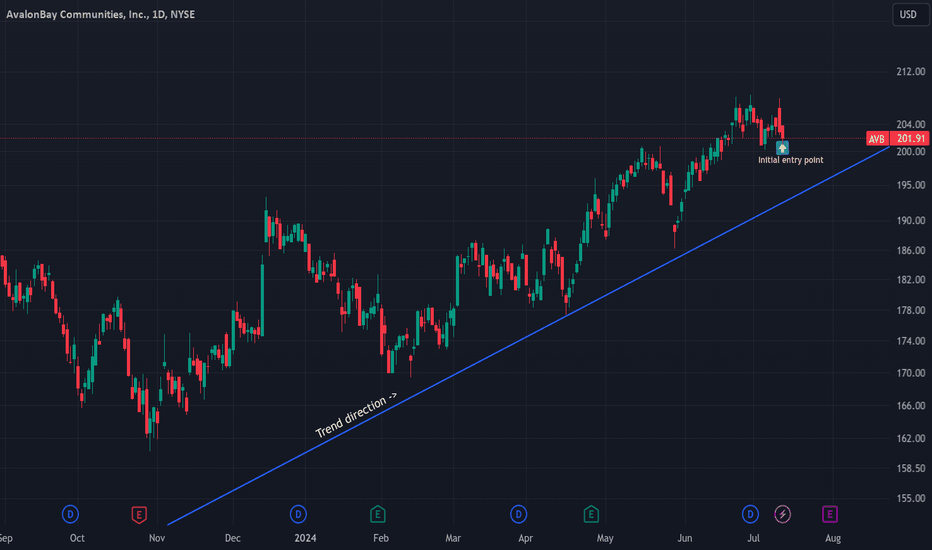
Task: Click the 182.00 price scale label
Action: (911, 280)
